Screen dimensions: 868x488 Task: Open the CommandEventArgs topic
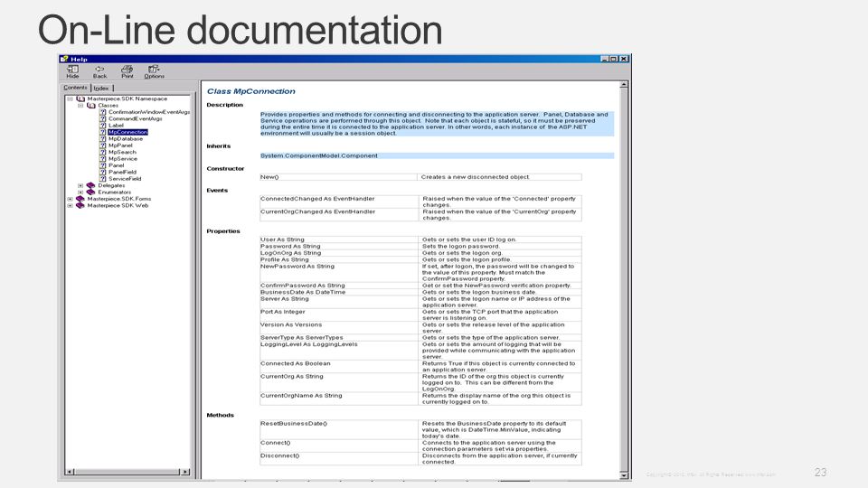(x=135, y=118)
